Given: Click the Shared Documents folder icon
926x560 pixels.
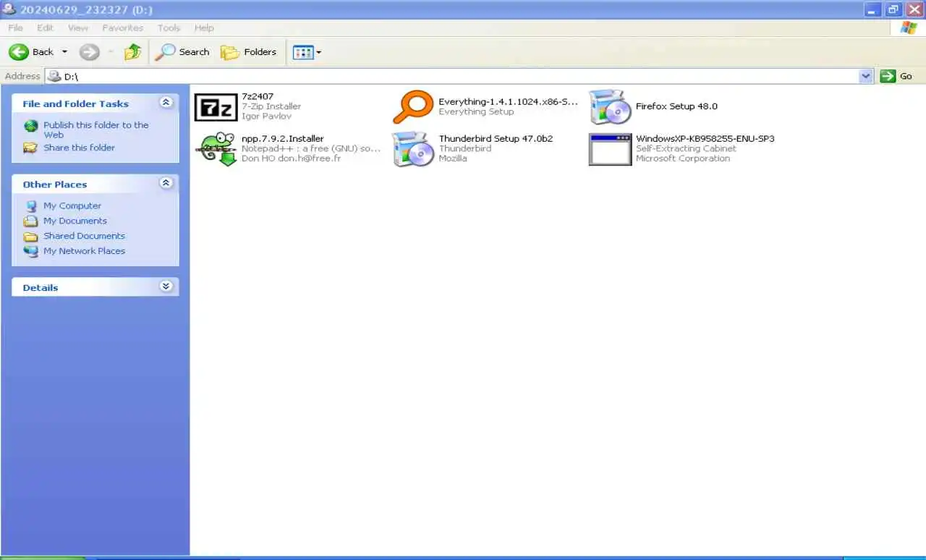Looking at the screenshot, I should pos(30,236).
